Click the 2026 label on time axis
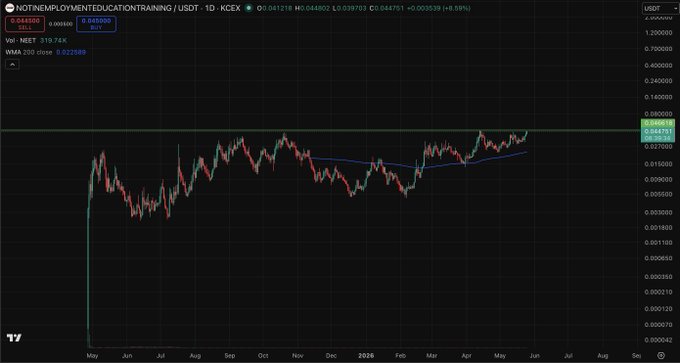The width and height of the screenshot is (680, 363). click(x=366, y=355)
